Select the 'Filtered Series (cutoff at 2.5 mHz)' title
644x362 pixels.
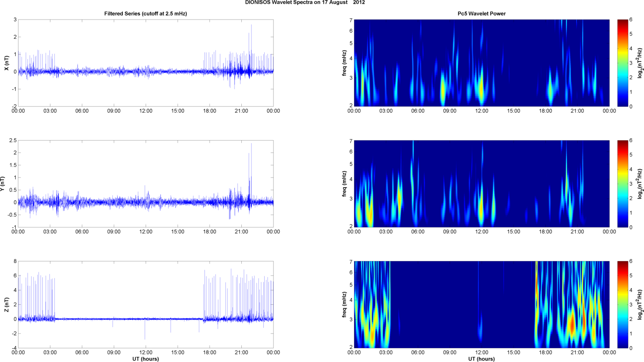146,14
